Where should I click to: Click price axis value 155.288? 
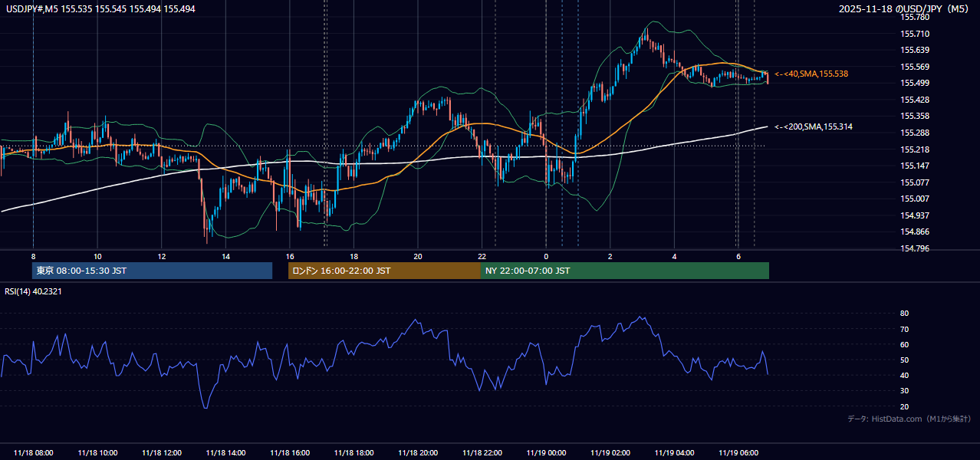click(x=915, y=133)
